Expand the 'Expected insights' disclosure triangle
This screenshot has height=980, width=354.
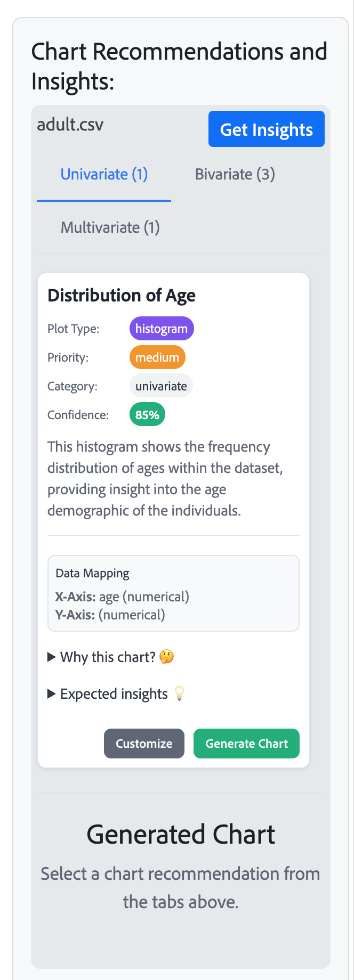coord(52,693)
